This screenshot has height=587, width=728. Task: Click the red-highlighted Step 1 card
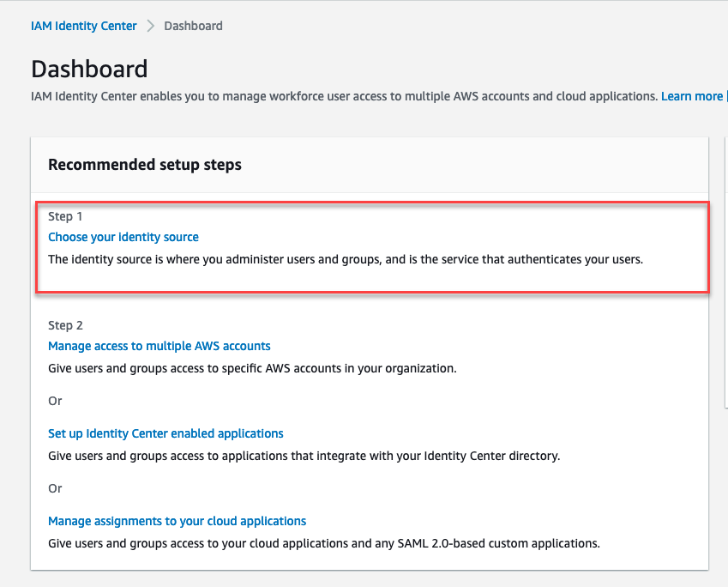(x=372, y=246)
